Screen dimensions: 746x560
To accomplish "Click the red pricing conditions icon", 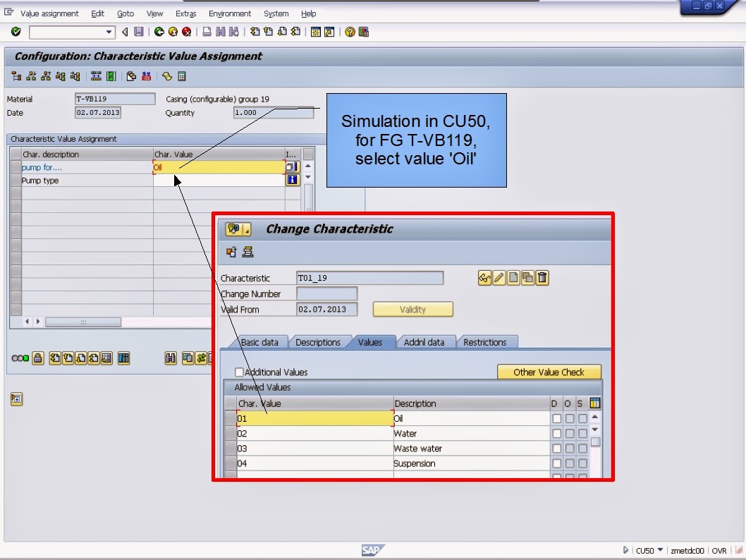I will click(146, 76).
